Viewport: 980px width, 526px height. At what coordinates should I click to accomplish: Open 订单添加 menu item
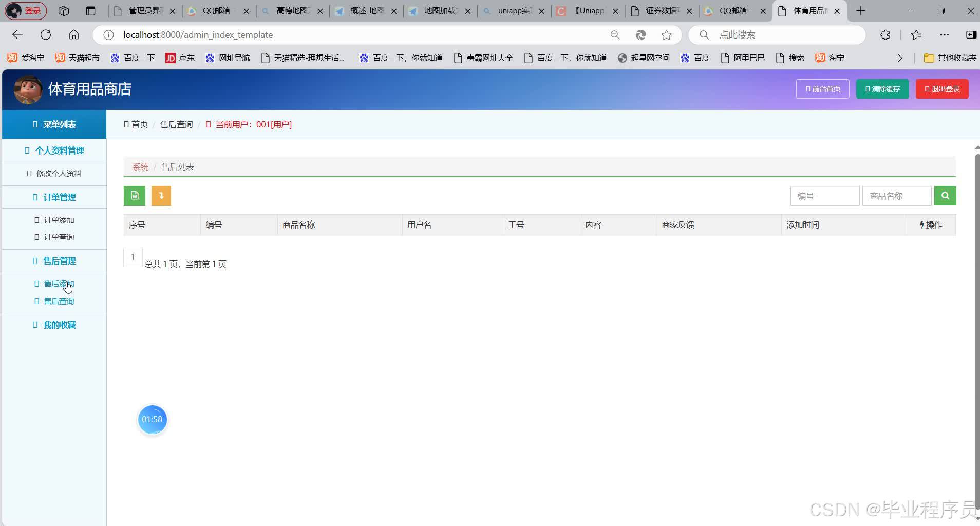(x=54, y=220)
